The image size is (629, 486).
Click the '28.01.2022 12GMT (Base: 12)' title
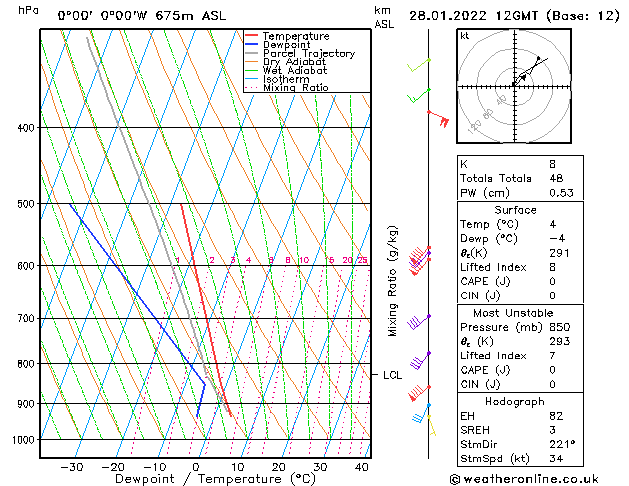[514, 16]
